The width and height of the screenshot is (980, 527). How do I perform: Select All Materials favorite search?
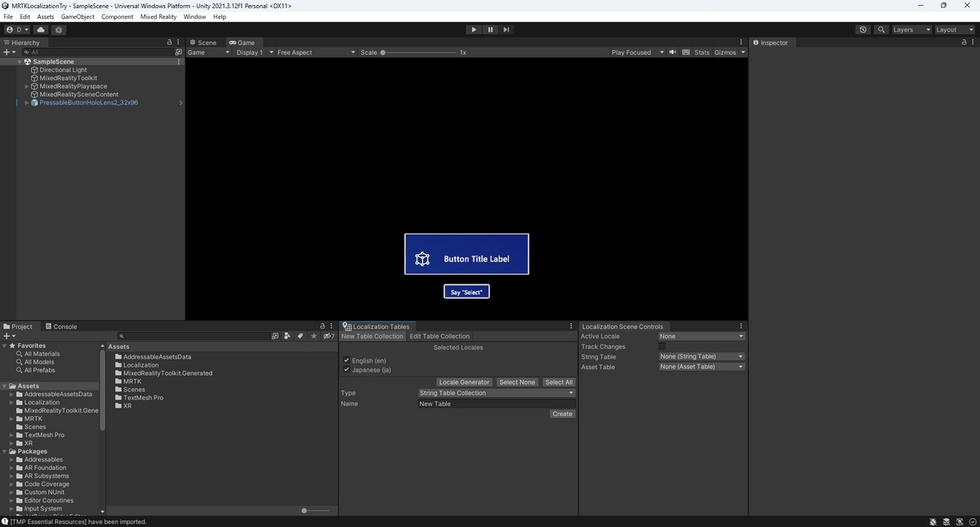(x=42, y=354)
